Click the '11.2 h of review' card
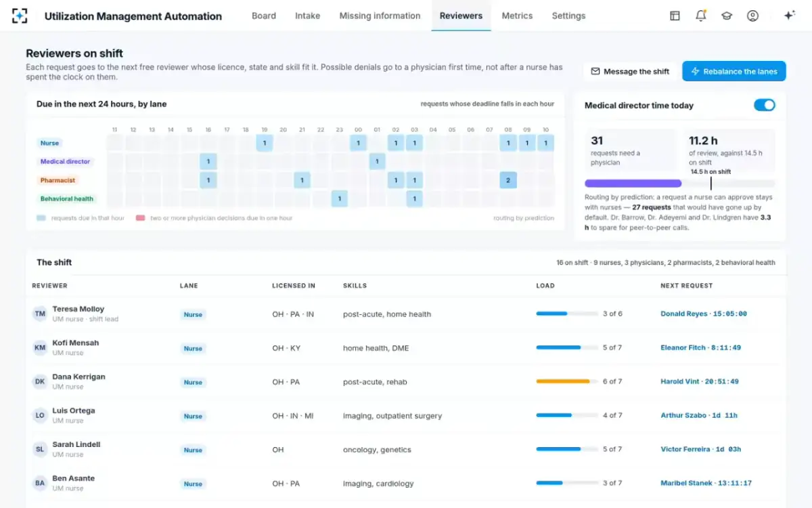 click(729, 150)
